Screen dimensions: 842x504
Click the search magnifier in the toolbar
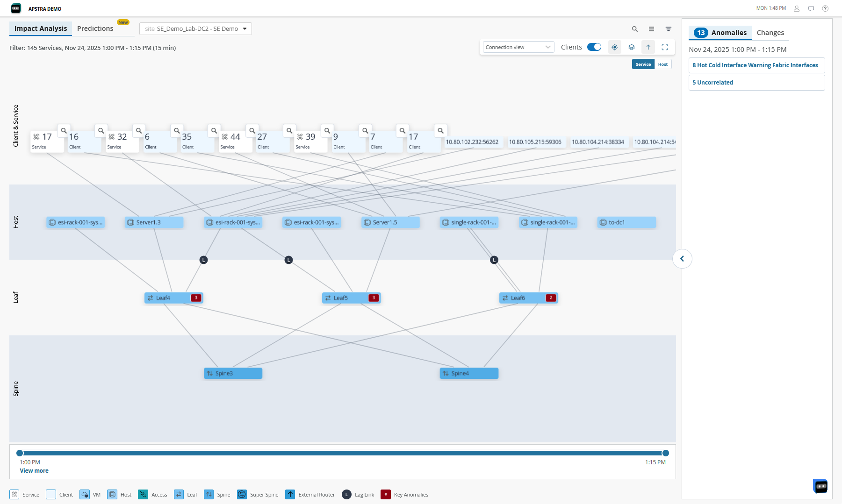point(635,29)
